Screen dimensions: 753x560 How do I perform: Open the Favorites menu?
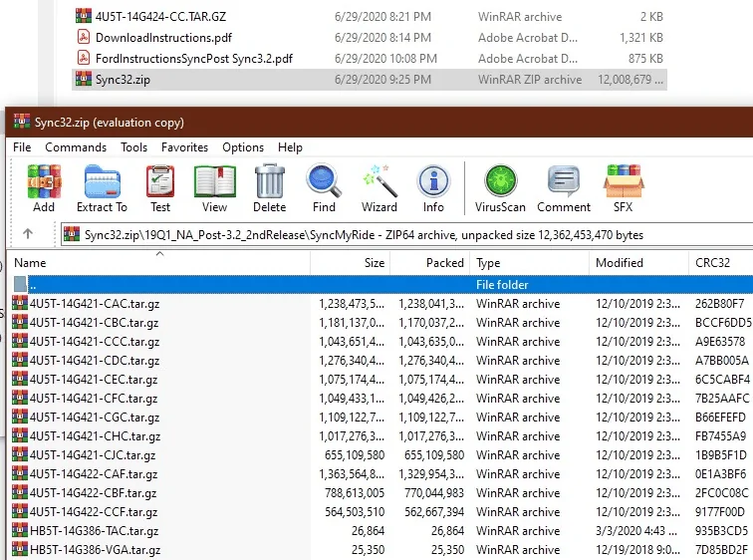pos(185,146)
